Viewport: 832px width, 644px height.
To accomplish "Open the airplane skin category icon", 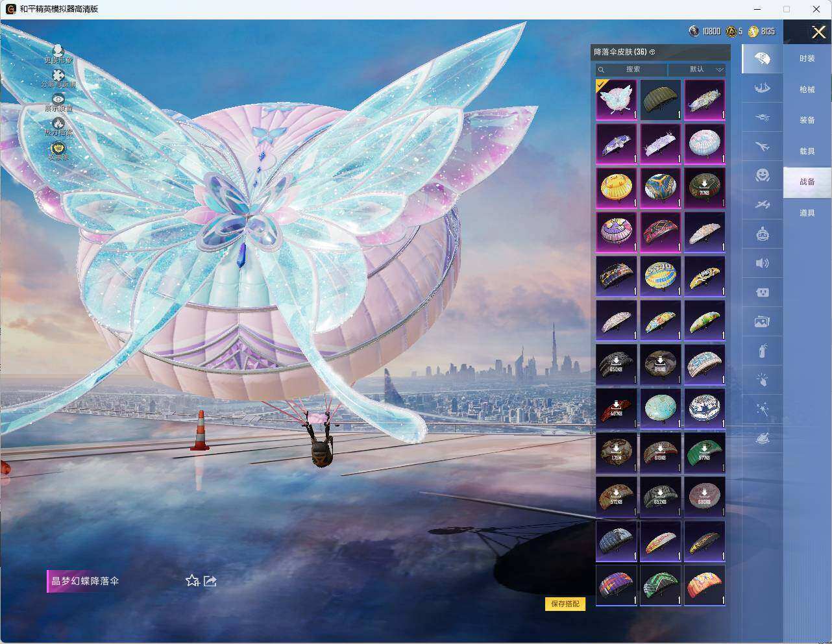I will 762,147.
